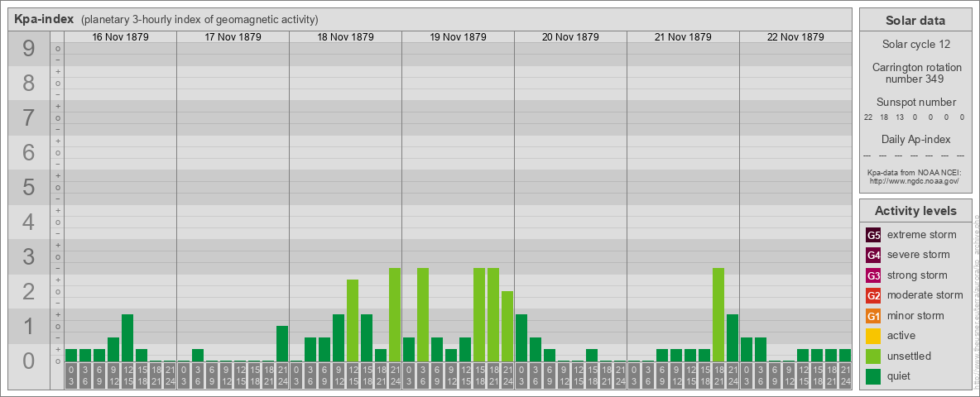Click the 'minor storm' legend label
This screenshot has width=980, height=397.
pos(915,316)
